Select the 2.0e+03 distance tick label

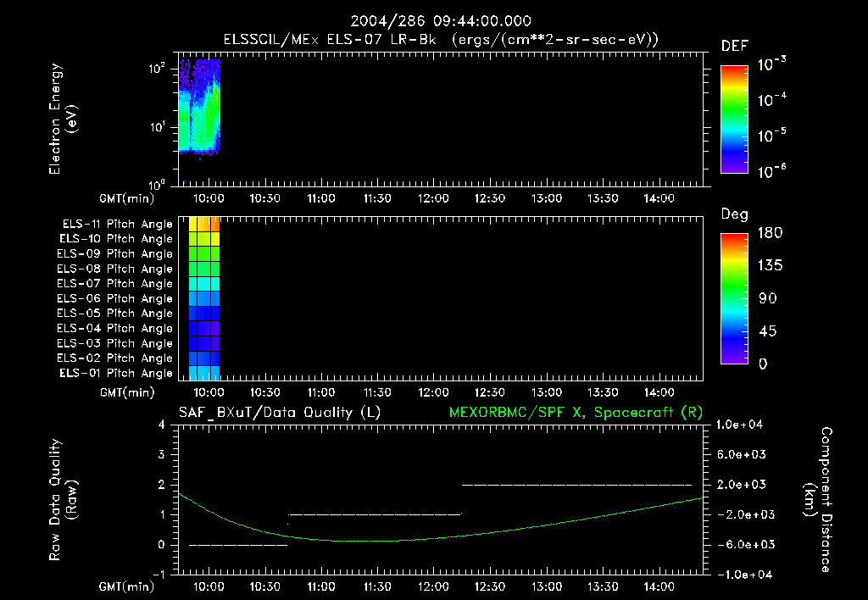coord(742,484)
